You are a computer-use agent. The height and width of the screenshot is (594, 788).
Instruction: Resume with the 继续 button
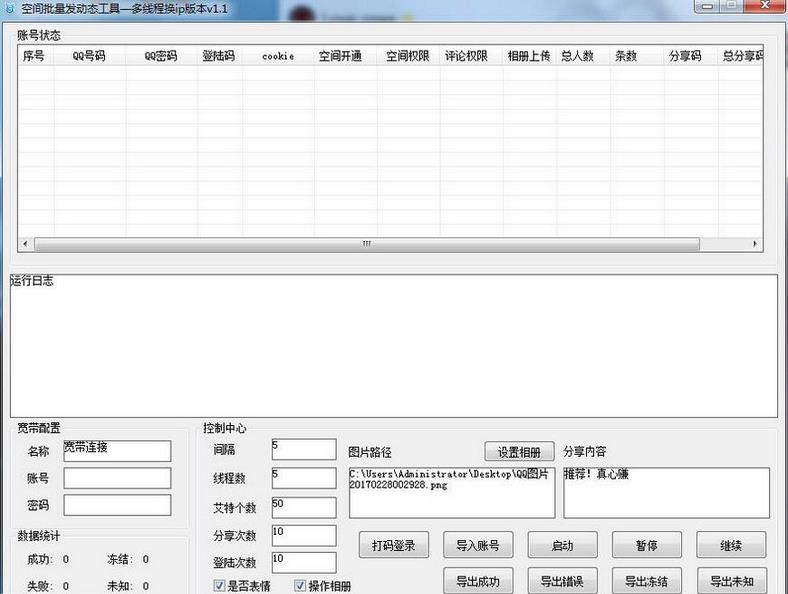pyautogui.click(x=731, y=545)
